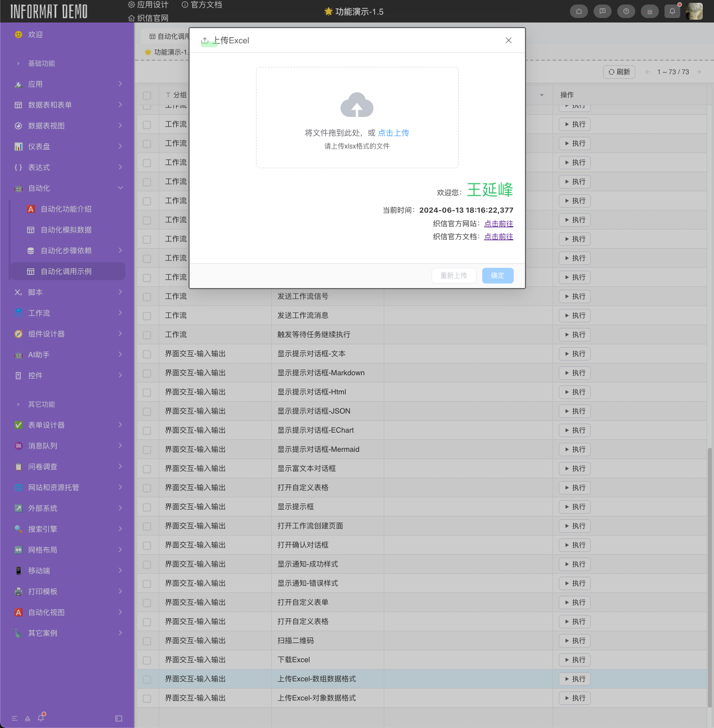Click the help question mark icon
The height and width of the screenshot is (728, 714).
click(x=626, y=11)
